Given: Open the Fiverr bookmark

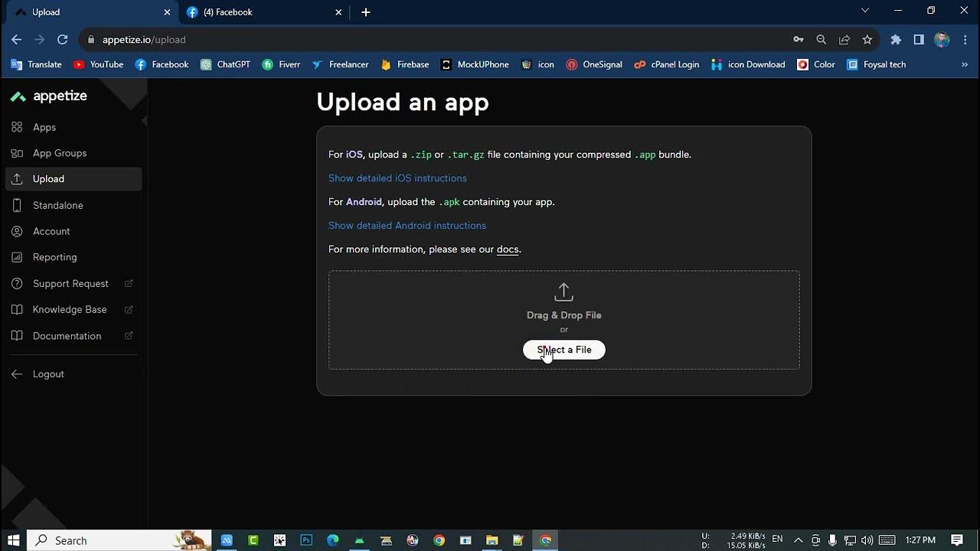Looking at the screenshot, I should click(x=281, y=65).
